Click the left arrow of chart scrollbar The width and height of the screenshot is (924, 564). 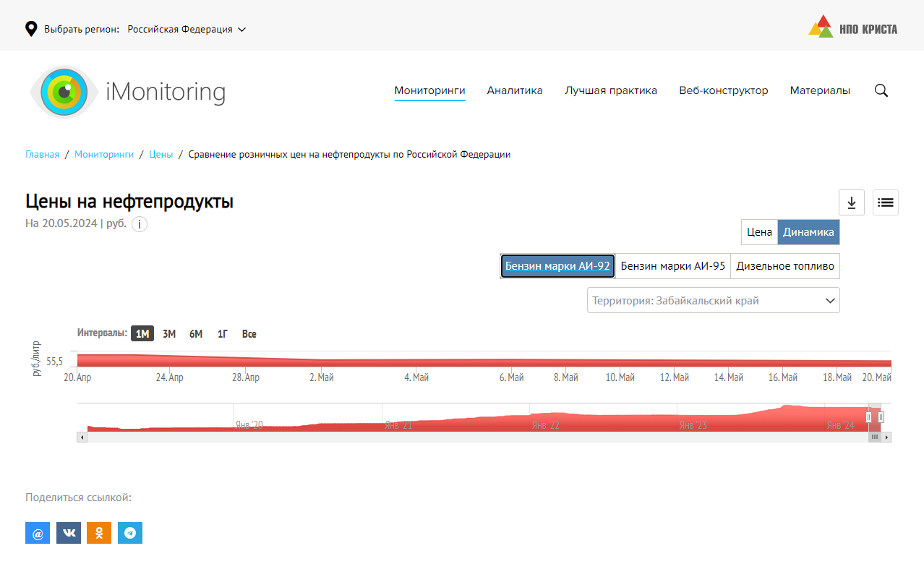(82, 437)
